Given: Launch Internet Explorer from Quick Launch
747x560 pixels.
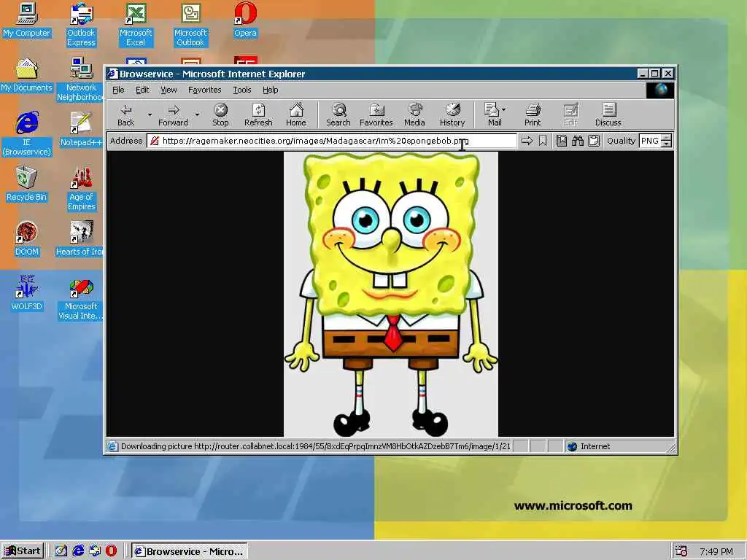Looking at the screenshot, I should pos(78,551).
